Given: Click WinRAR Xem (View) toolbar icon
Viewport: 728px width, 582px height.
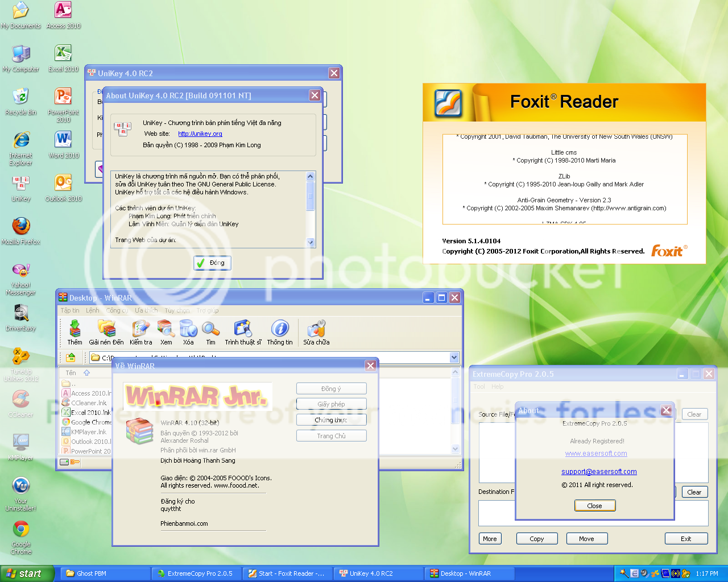Looking at the screenshot, I should coord(166,332).
